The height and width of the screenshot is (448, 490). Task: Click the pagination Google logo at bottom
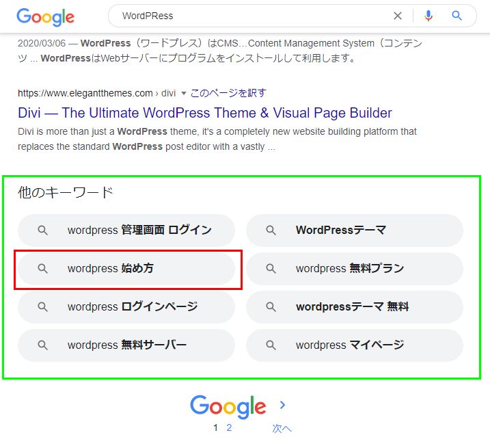coord(228,406)
